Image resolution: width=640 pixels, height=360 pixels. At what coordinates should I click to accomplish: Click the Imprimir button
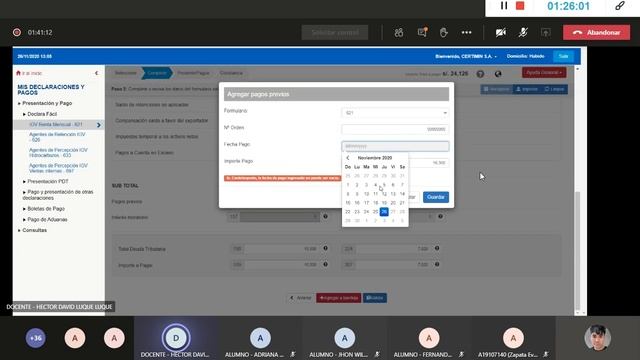(x=527, y=89)
